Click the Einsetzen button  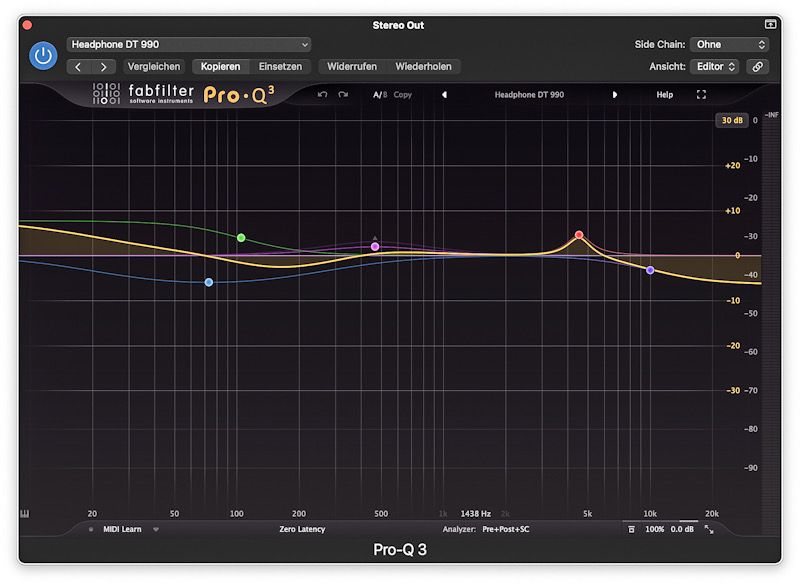click(x=280, y=67)
